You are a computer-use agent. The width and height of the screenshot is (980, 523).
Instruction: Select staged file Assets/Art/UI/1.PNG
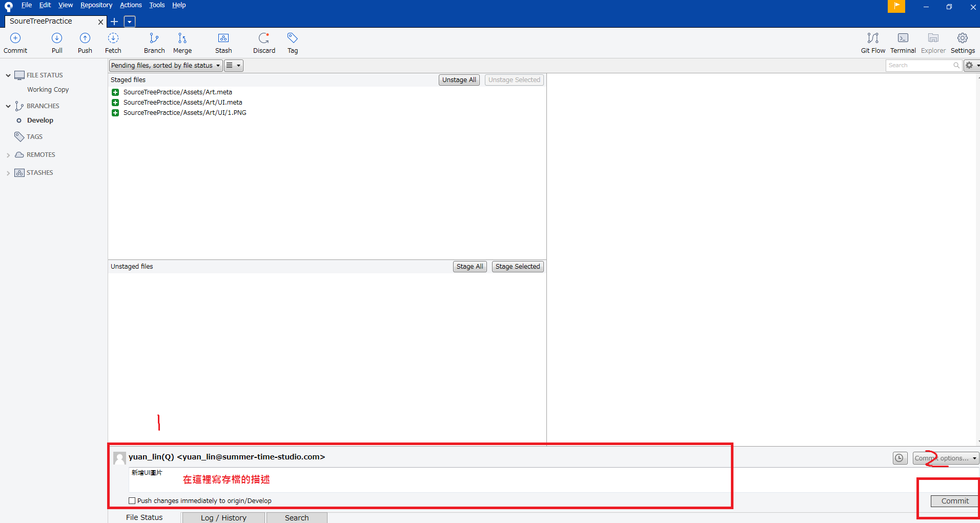(185, 113)
